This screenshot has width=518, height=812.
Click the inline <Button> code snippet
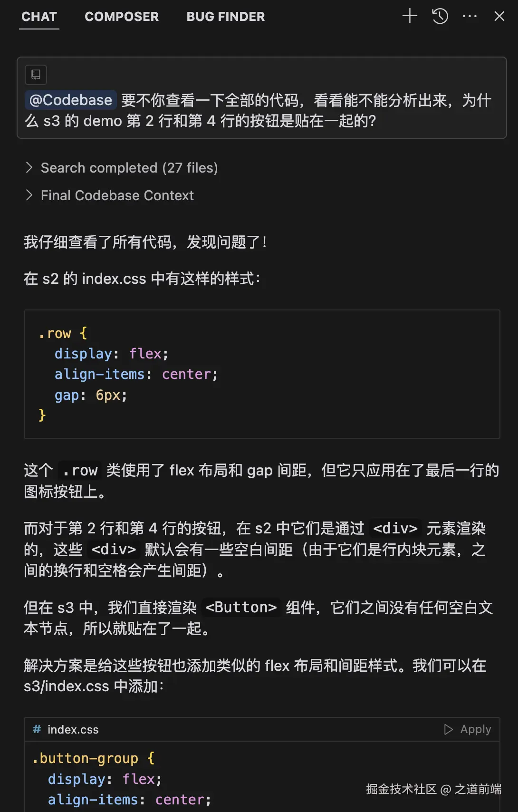[241, 608]
